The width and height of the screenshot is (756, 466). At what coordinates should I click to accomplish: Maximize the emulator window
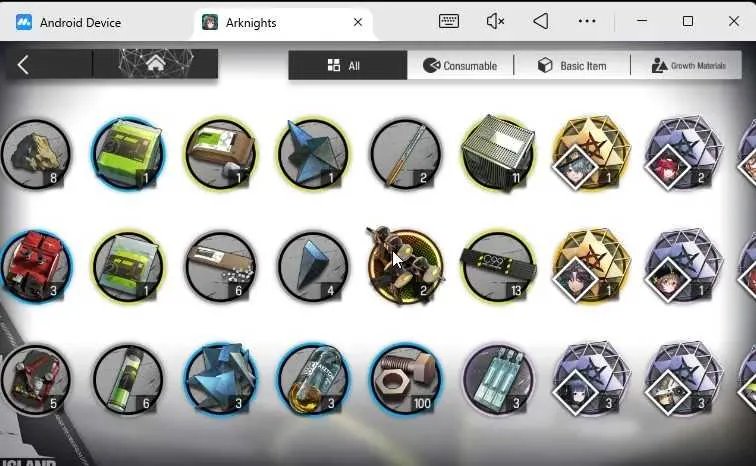coord(688,21)
